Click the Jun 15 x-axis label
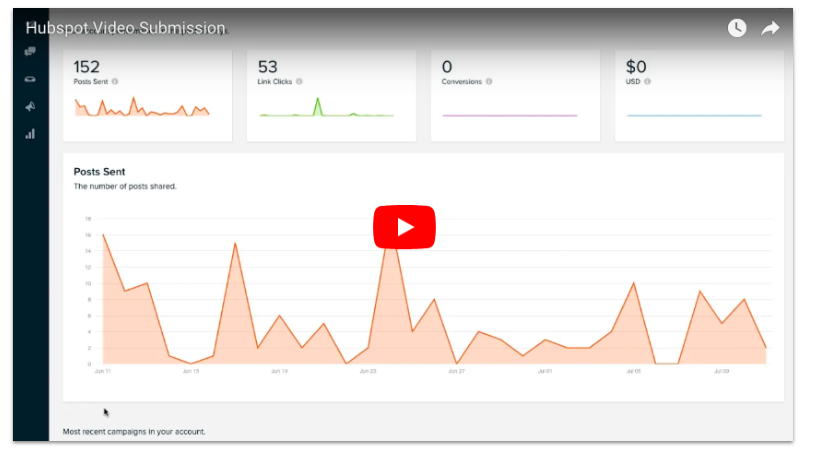Viewport: 815px width, 464px height. coord(191,372)
